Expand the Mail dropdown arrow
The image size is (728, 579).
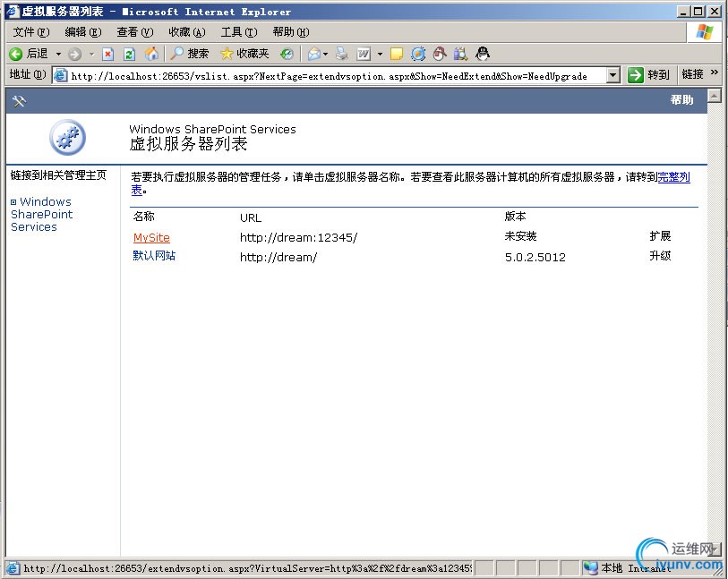click(325, 54)
